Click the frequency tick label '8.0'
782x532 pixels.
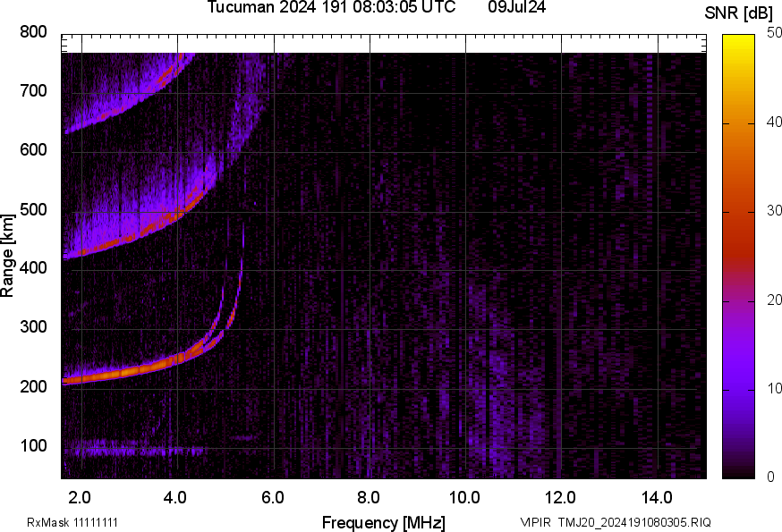pyautogui.click(x=368, y=498)
